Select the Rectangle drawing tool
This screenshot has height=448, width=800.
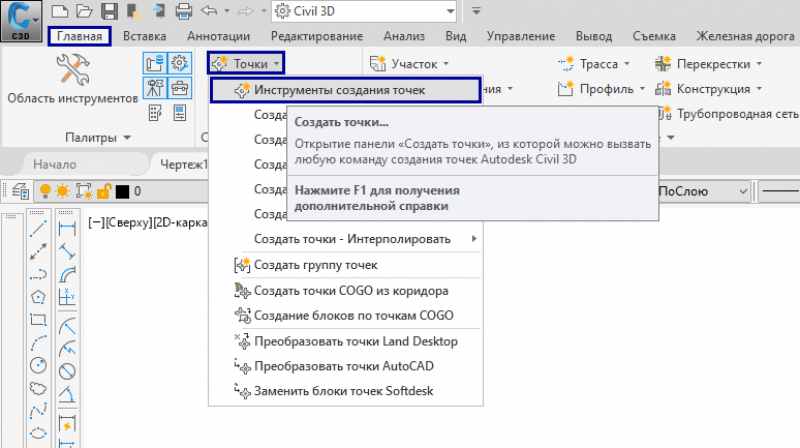coord(38,320)
